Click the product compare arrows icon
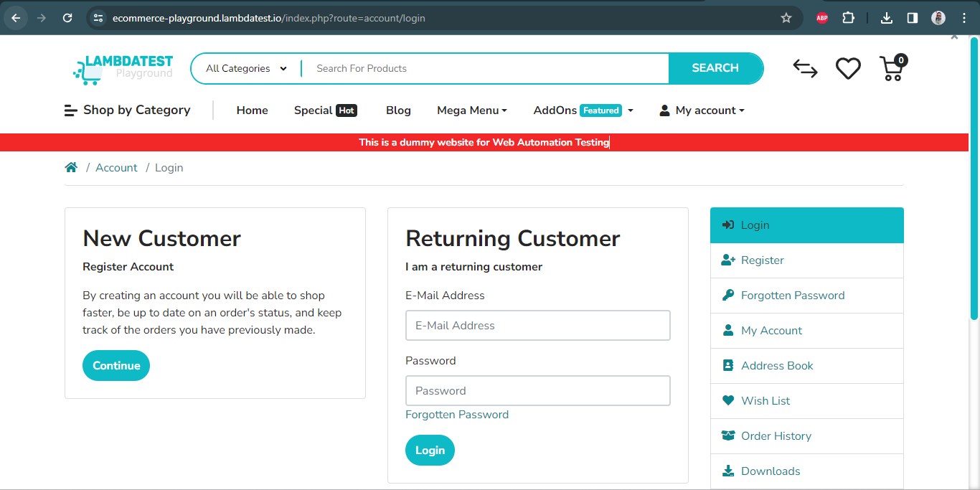This screenshot has width=980, height=490. pyautogui.click(x=805, y=69)
